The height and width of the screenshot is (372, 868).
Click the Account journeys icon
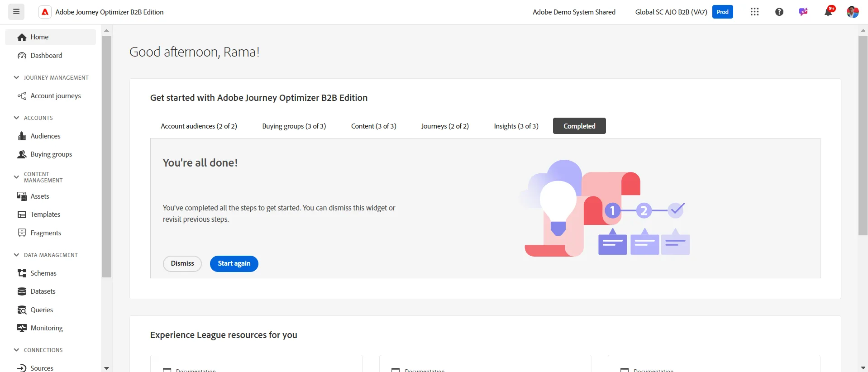[x=22, y=96]
